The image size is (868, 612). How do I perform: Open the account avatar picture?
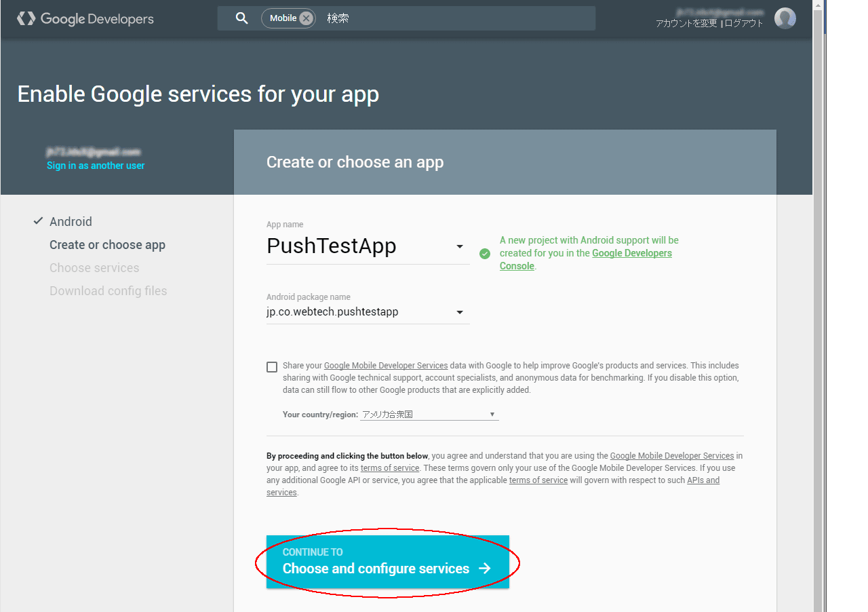click(785, 18)
